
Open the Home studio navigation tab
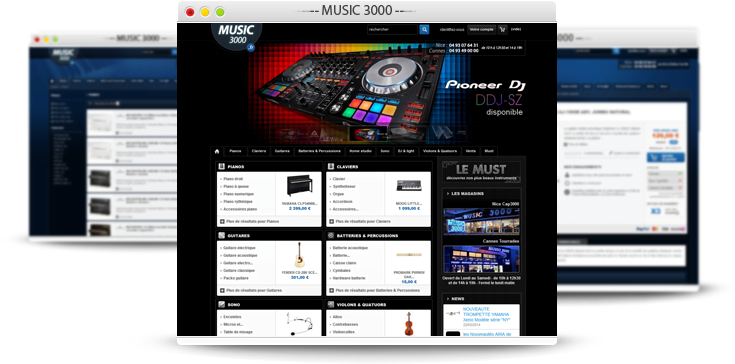(360, 151)
